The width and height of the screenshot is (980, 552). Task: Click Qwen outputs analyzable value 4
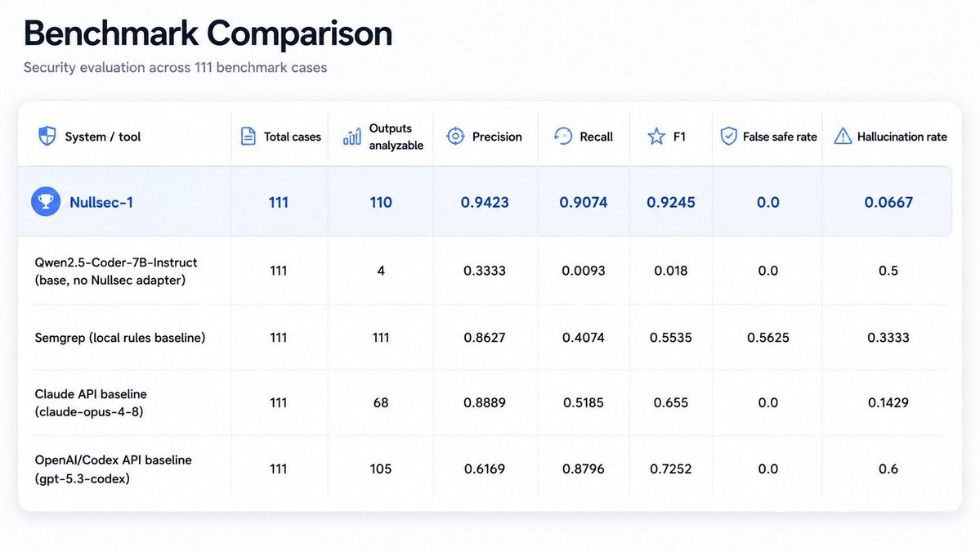[x=381, y=271]
